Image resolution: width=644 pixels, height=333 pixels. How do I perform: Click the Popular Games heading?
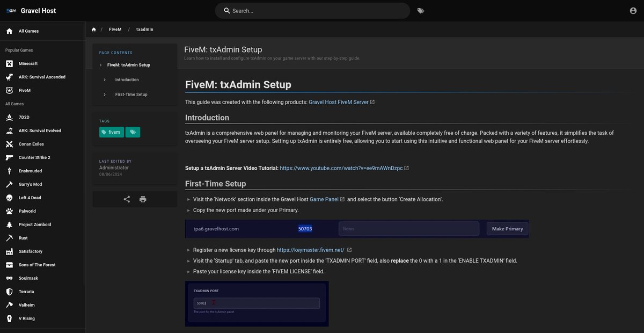[19, 50]
